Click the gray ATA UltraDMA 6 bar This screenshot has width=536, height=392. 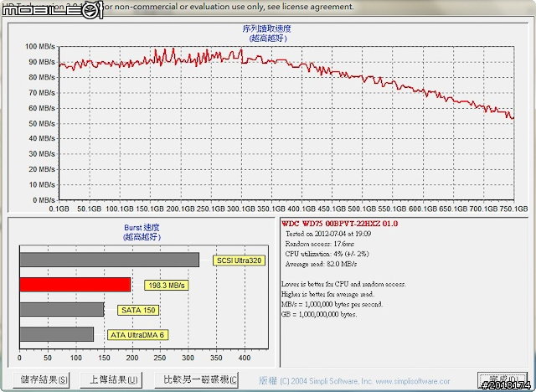tap(56, 334)
